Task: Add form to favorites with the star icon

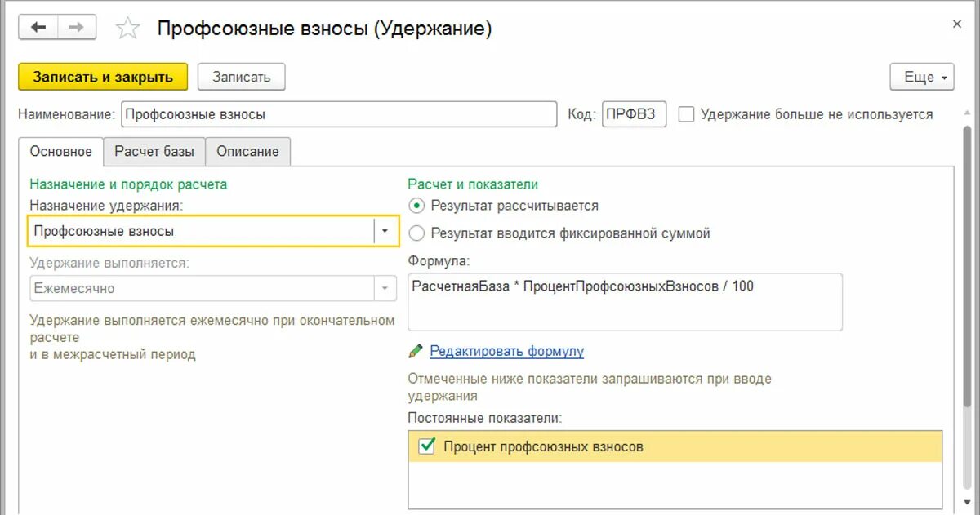Action: pos(127,27)
